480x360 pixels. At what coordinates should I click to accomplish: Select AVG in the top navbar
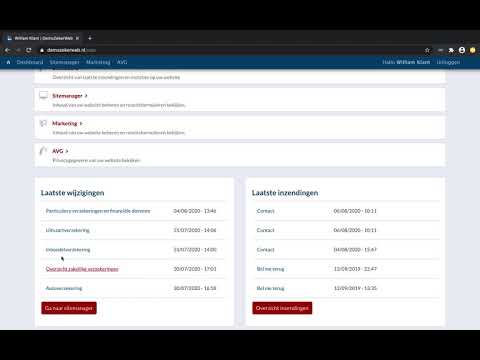pyautogui.click(x=122, y=62)
